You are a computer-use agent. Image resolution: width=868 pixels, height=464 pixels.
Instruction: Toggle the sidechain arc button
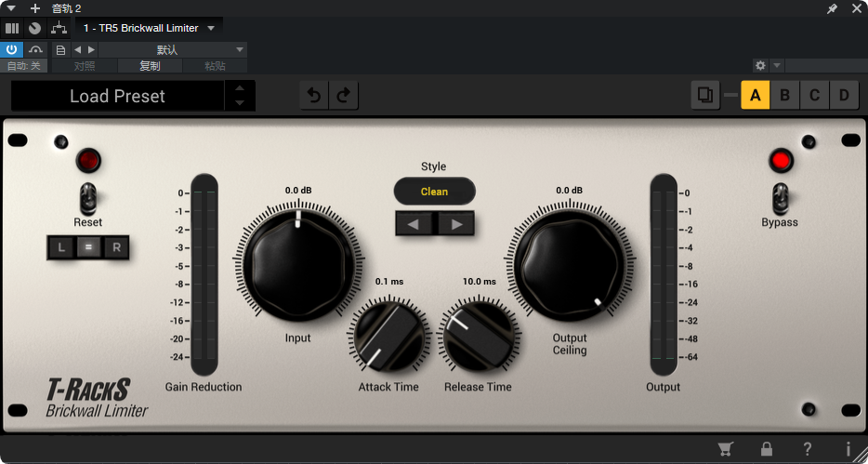pyautogui.click(x=36, y=50)
